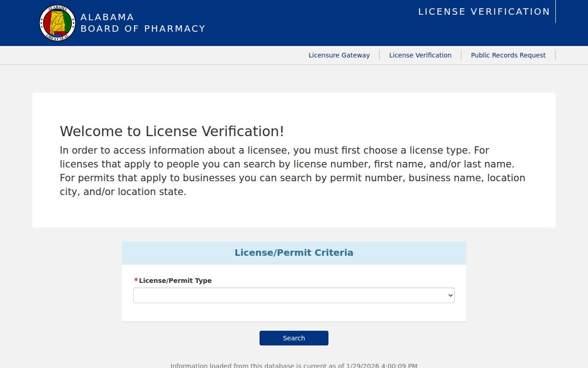This screenshot has width=588, height=368.
Task: Click the Search button
Action: pos(294,338)
